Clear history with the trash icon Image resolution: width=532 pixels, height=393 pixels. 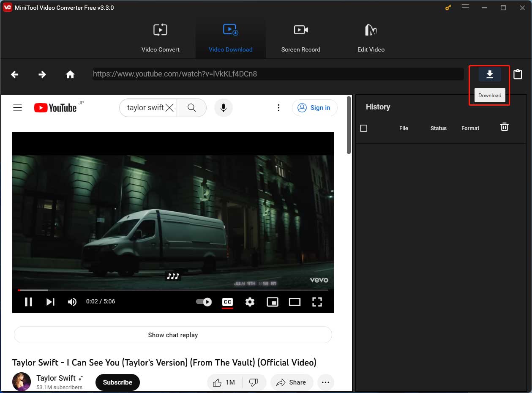[x=504, y=127]
